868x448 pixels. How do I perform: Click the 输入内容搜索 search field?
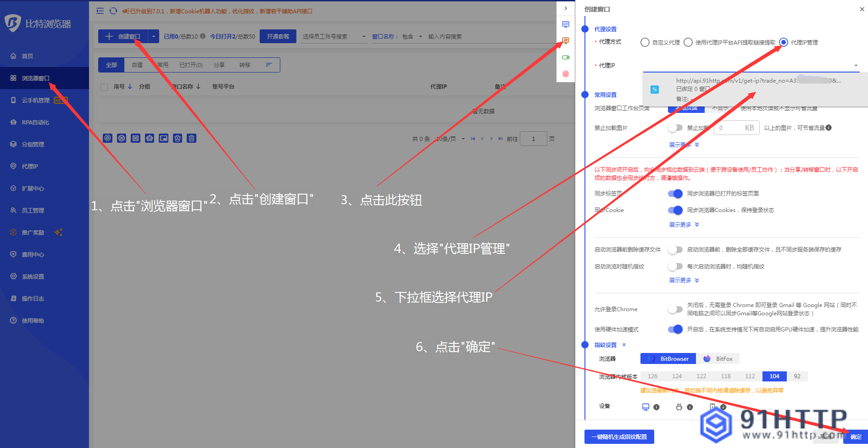coord(491,36)
